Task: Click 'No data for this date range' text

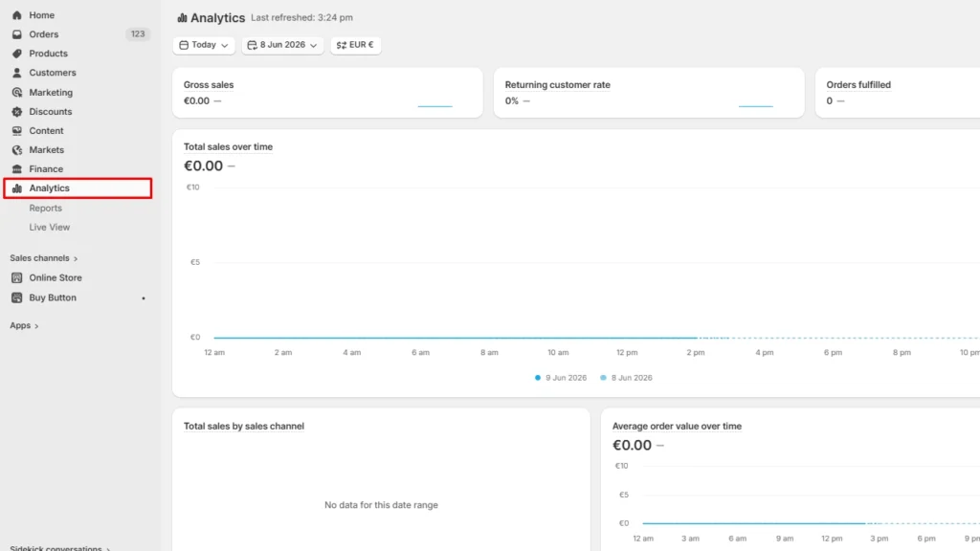Action: pos(381,505)
